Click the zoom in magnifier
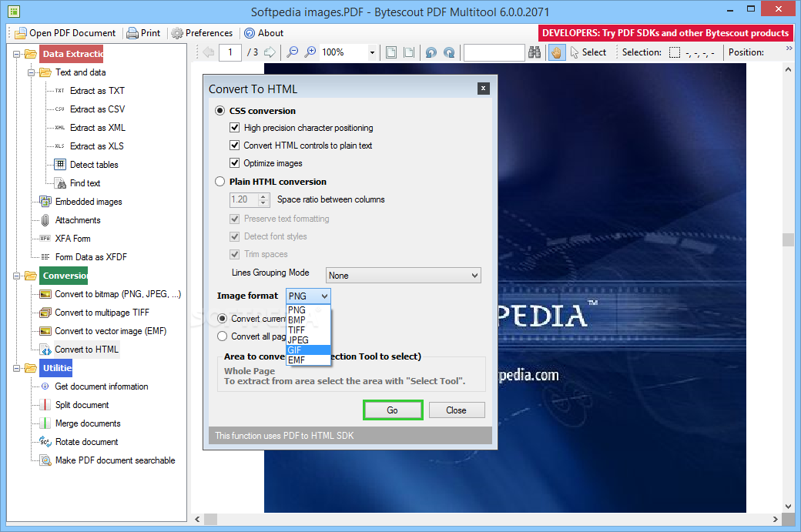The width and height of the screenshot is (801, 532). (310, 52)
